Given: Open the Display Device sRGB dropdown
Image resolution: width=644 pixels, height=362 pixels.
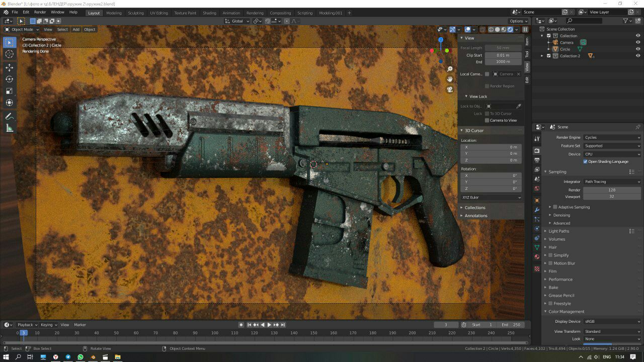Looking at the screenshot, I should (x=612, y=321).
